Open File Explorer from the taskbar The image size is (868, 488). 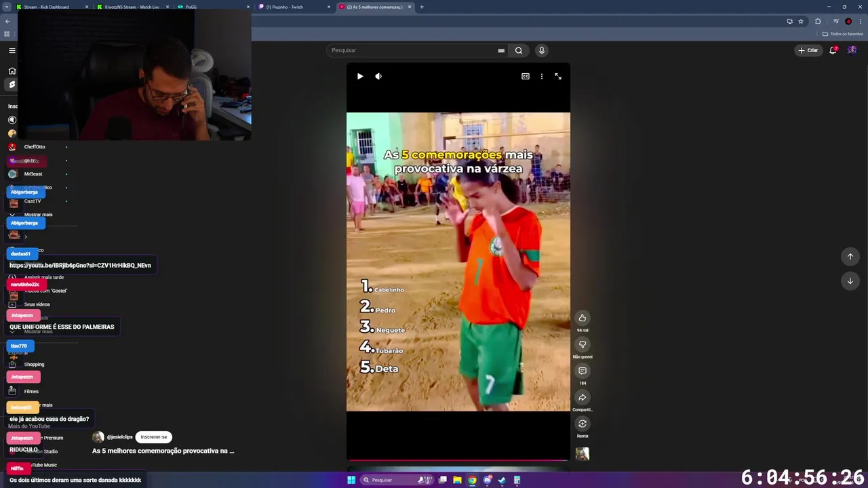457,480
